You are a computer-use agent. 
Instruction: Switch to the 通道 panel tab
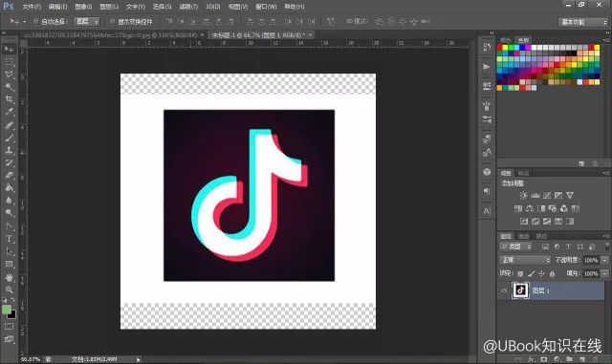pos(523,236)
